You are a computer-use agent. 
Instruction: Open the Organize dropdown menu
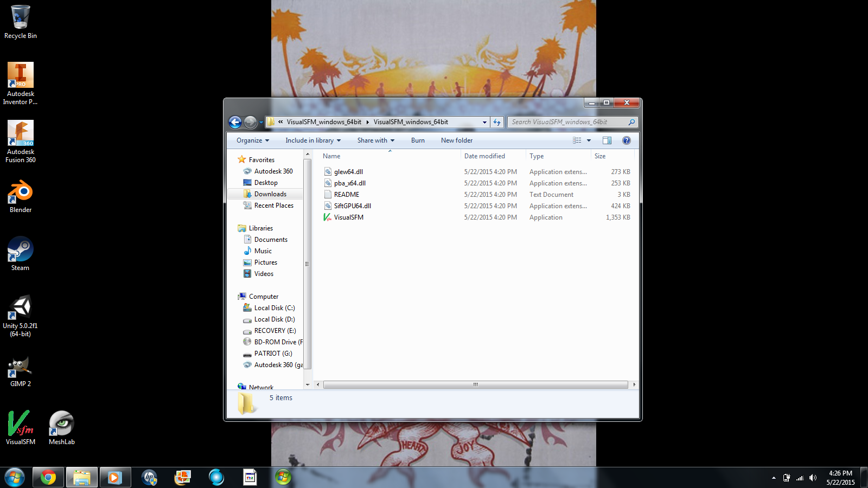[253, 140]
